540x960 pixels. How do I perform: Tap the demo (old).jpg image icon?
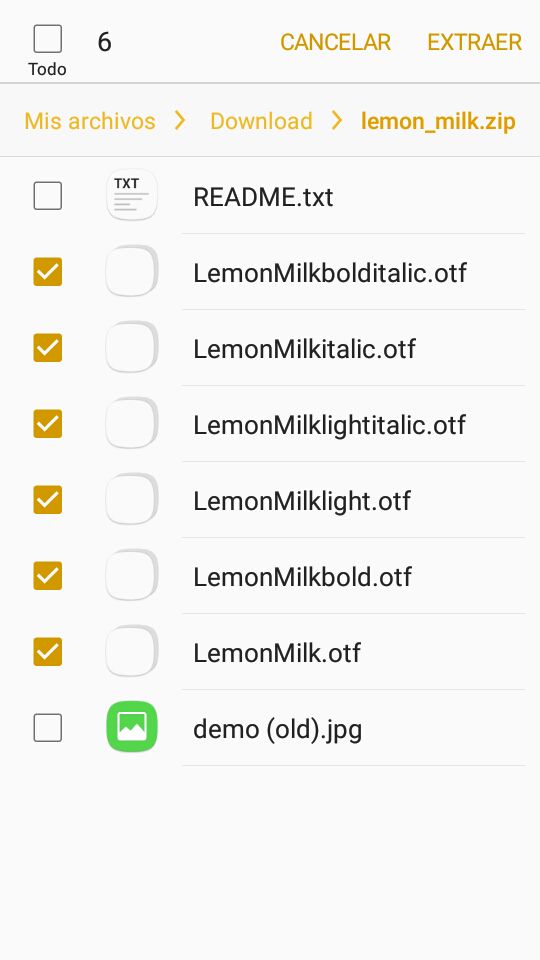(132, 727)
